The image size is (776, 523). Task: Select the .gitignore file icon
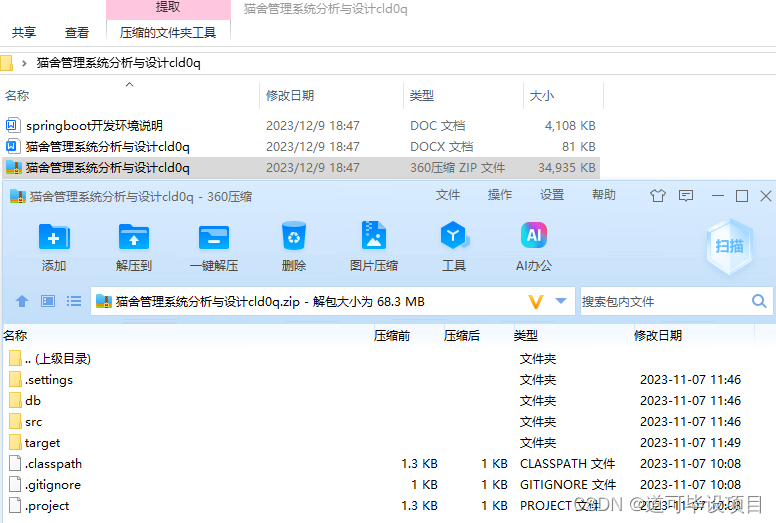[x=15, y=484]
